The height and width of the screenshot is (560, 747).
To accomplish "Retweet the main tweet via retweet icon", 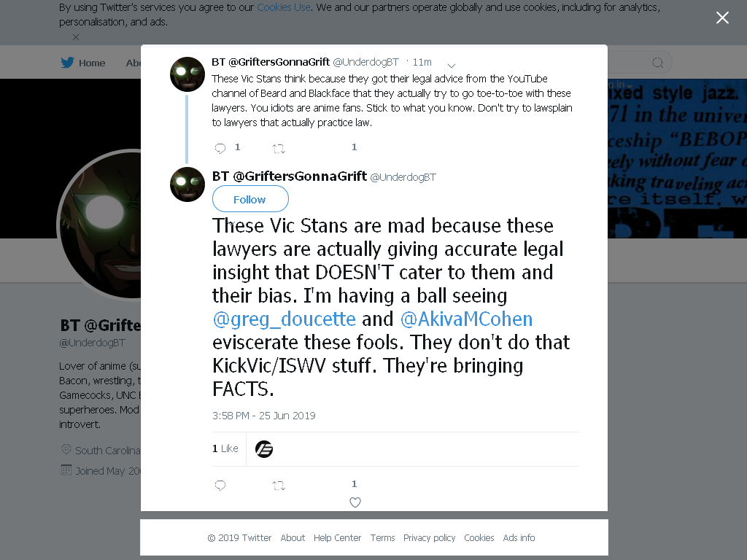I will click(279, 486).
